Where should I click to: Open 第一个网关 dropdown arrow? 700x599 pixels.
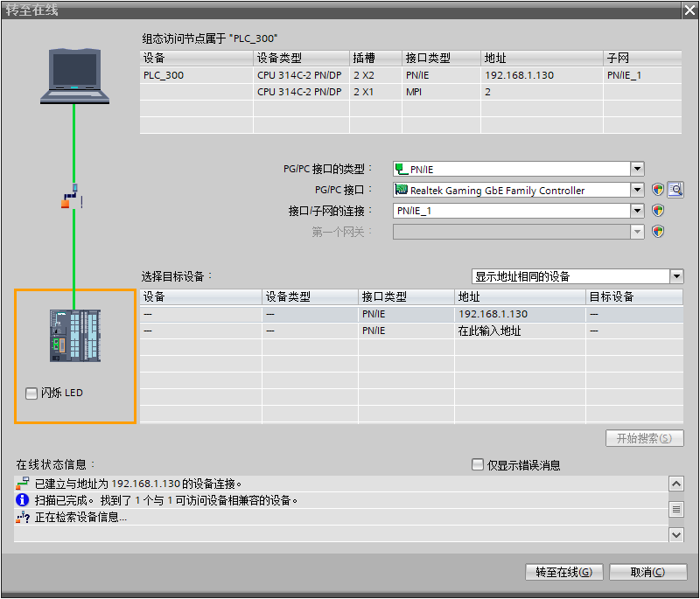[637, 232]
